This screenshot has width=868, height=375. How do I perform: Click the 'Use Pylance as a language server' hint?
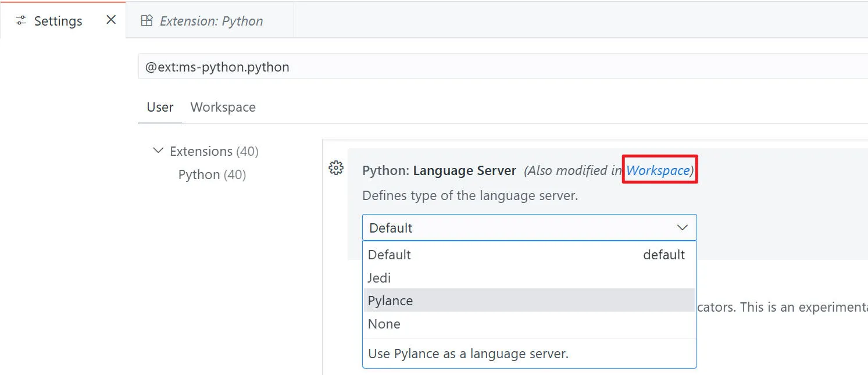[x=468, y=353]
